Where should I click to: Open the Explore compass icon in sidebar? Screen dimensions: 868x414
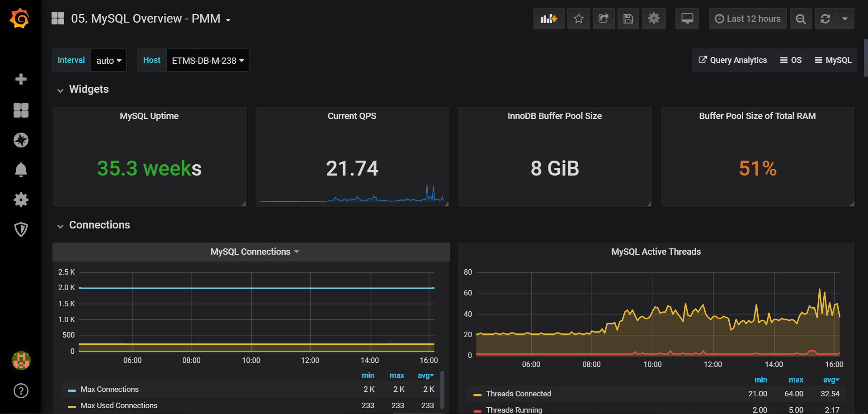tap(21, 140)
